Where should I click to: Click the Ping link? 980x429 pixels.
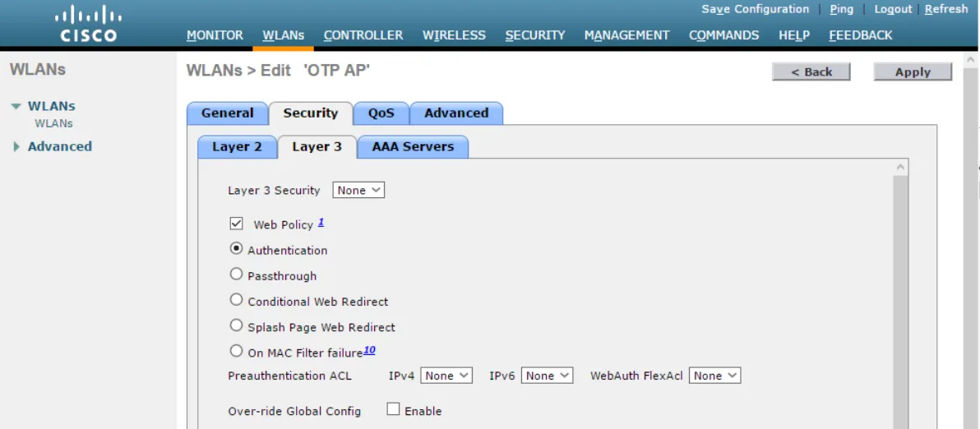pos(841,9)
